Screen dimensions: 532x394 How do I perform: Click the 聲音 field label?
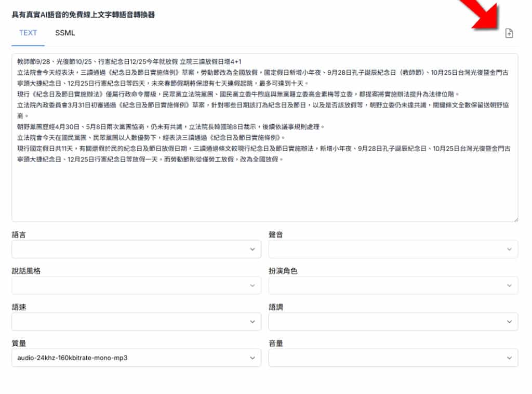coord(275,234)
